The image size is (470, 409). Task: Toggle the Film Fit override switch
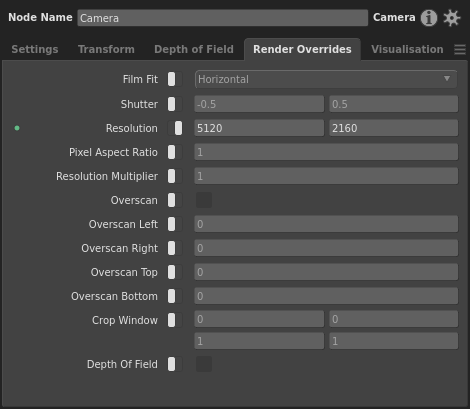[175, 79]
